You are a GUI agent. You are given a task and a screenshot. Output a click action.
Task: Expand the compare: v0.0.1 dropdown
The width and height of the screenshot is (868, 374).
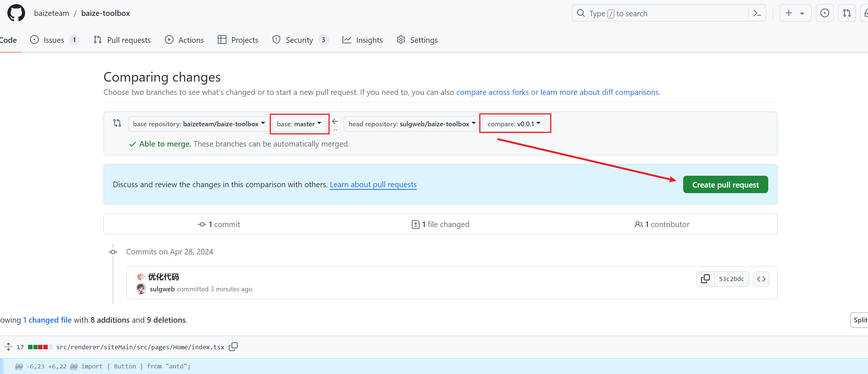(x=514, y=124)
